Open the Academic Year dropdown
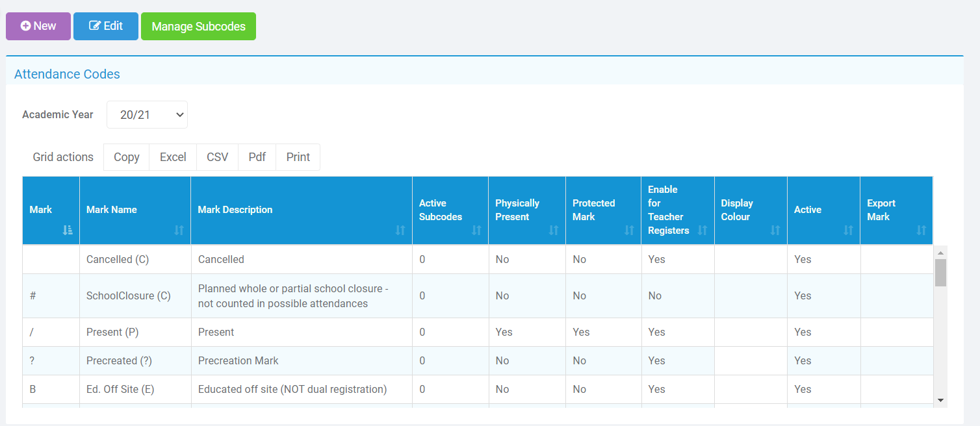980x426 pixels. 147,115
